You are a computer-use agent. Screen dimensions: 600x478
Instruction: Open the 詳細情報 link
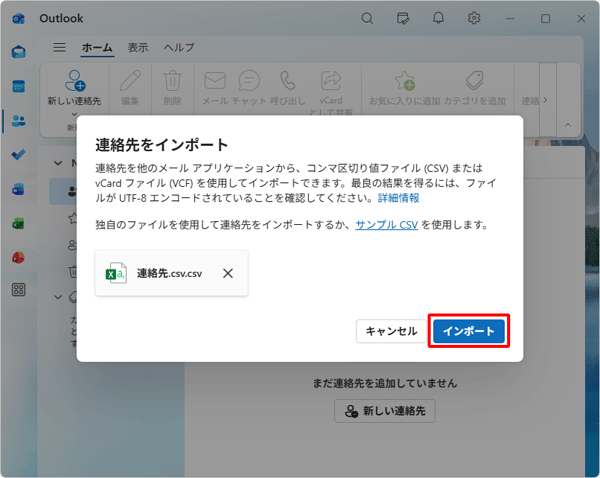click(x=398, y=198)
